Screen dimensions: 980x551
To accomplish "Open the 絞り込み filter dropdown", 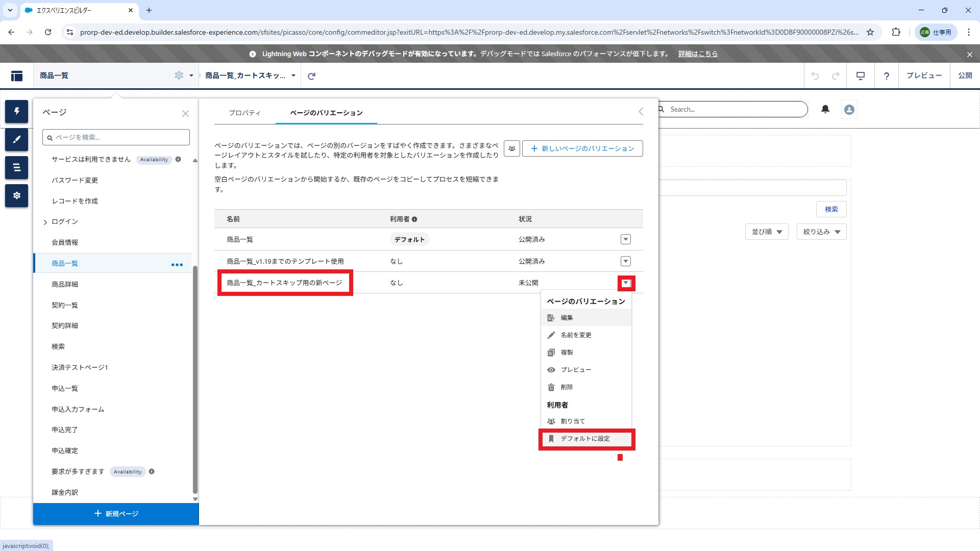I will [821, 232].
